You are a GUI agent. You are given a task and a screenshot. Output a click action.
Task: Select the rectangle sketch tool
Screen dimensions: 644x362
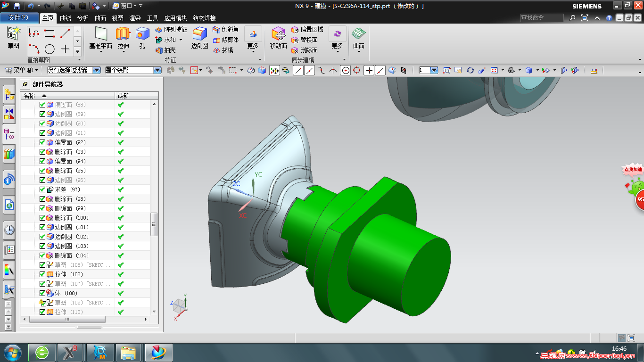50,33
